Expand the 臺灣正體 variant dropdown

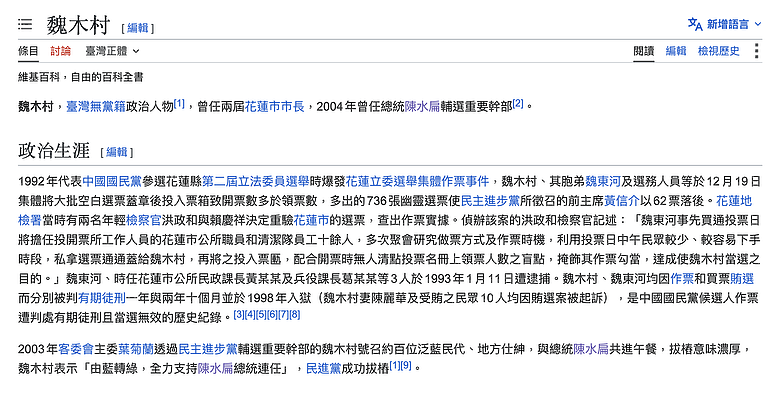point(112,51)
